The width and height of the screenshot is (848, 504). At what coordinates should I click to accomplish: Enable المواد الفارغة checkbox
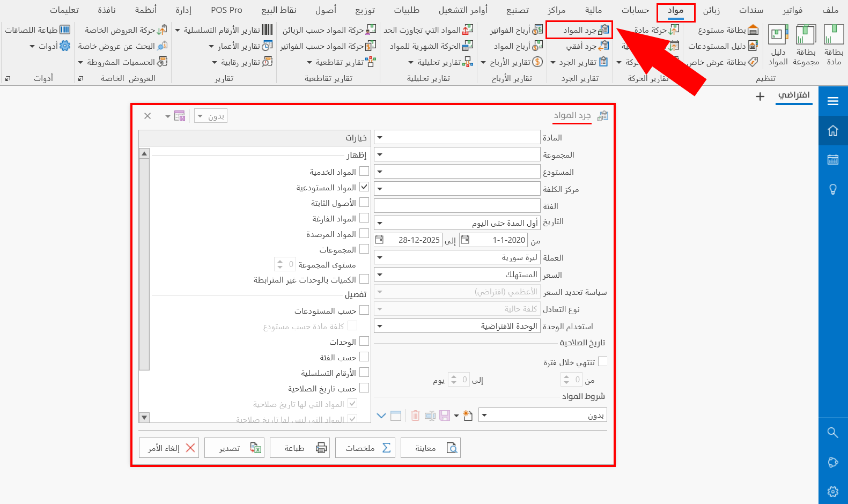click(x=364, y=218)
